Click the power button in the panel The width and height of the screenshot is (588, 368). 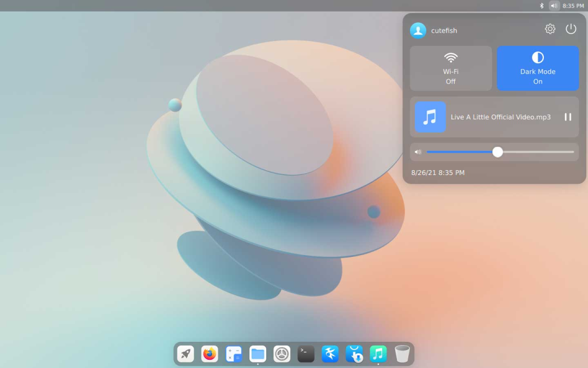571,29
